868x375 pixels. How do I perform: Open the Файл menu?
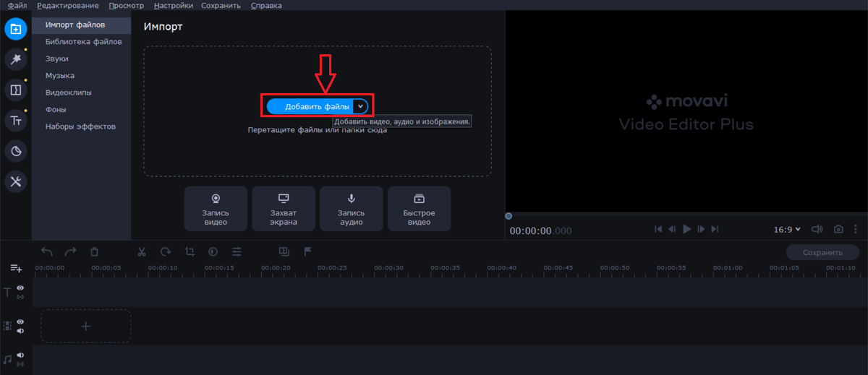tap(17, 6)
